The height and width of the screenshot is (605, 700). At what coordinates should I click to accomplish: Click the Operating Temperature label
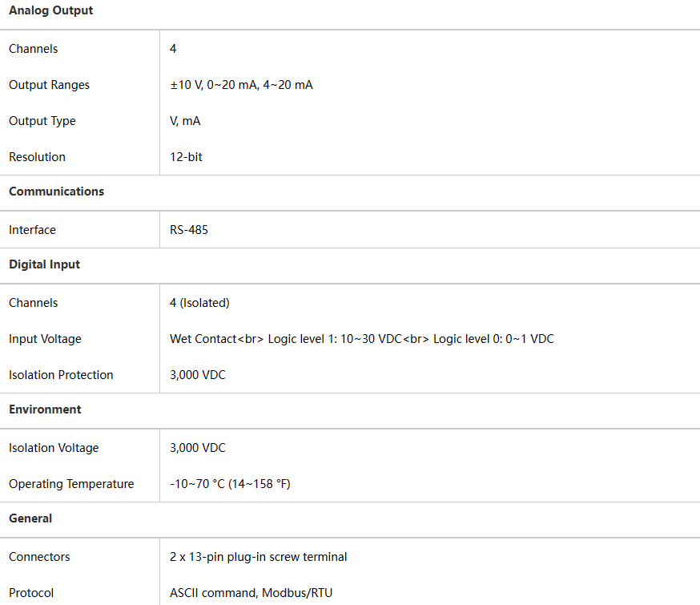tap(71, 484)
